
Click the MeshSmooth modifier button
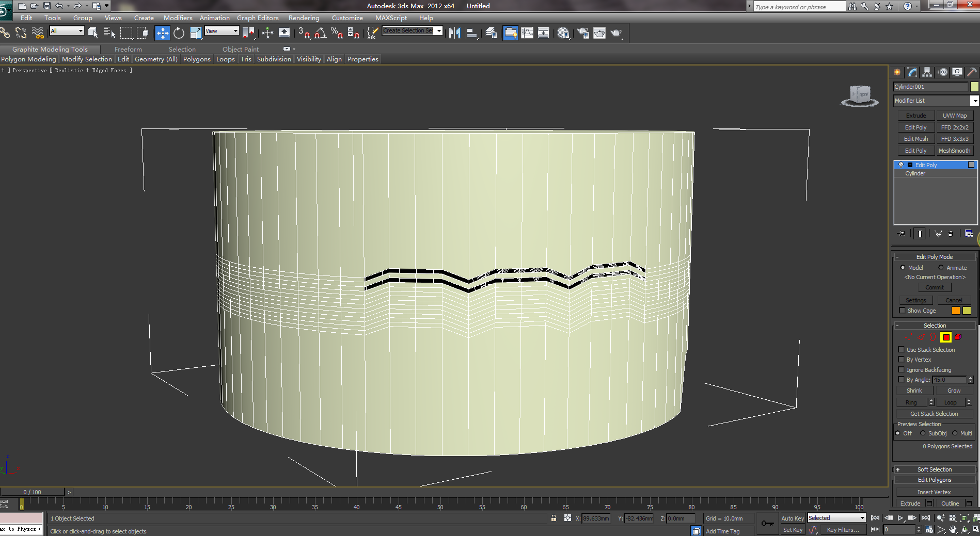click(x=954, y=151)
